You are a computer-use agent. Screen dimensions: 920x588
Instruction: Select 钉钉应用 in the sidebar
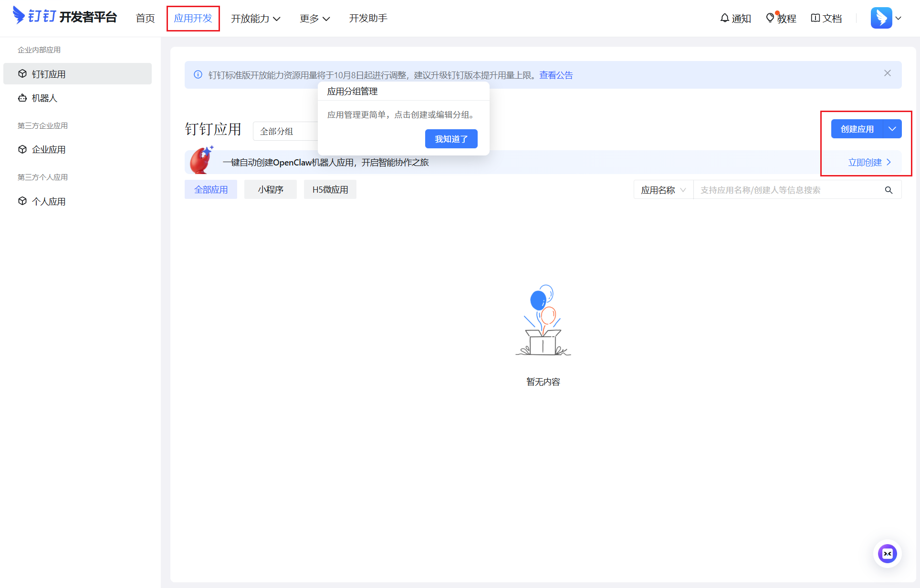48,73
